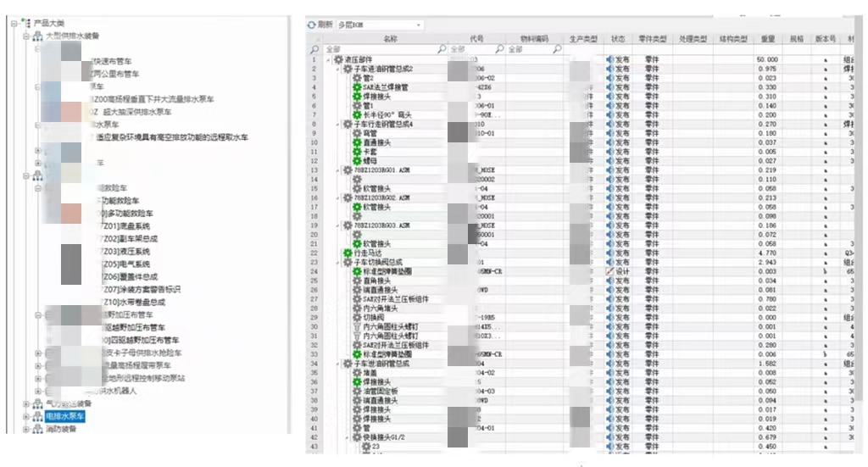Click the search magnifier in 代号 filter
The height and width of the screenshot is (467, 868).
point(499,49)
